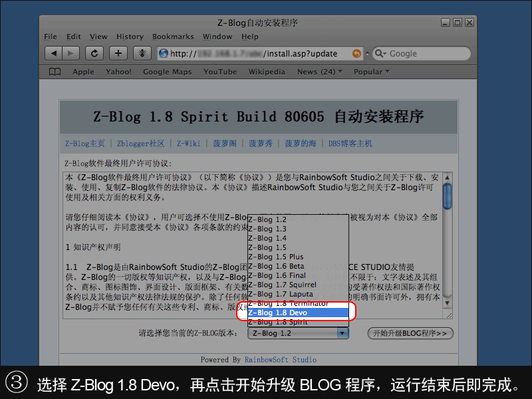Select Z-Blog 1.3 in the version list
The width and height of the screenshot is (532, 399).
coord(298,229)
